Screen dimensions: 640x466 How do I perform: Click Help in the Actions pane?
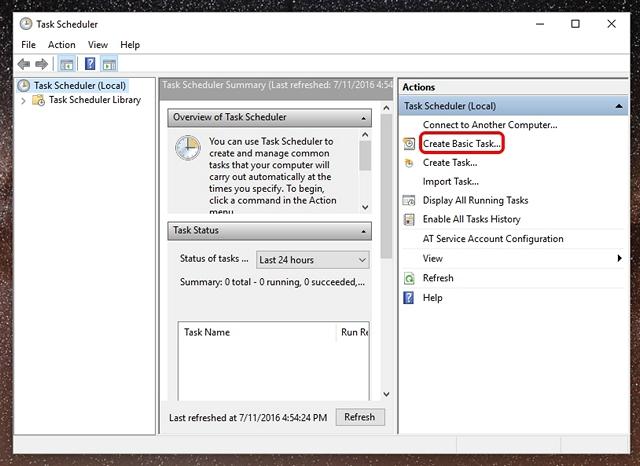coord(432,298)
